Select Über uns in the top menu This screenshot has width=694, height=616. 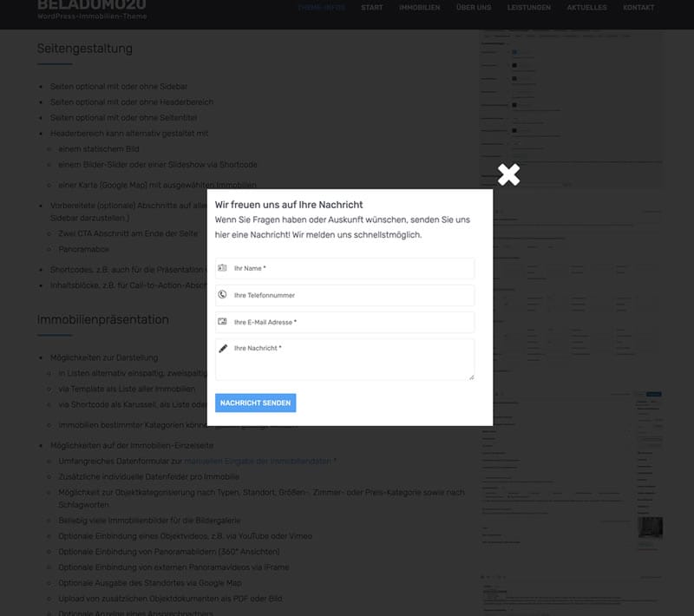click(473, 8)
